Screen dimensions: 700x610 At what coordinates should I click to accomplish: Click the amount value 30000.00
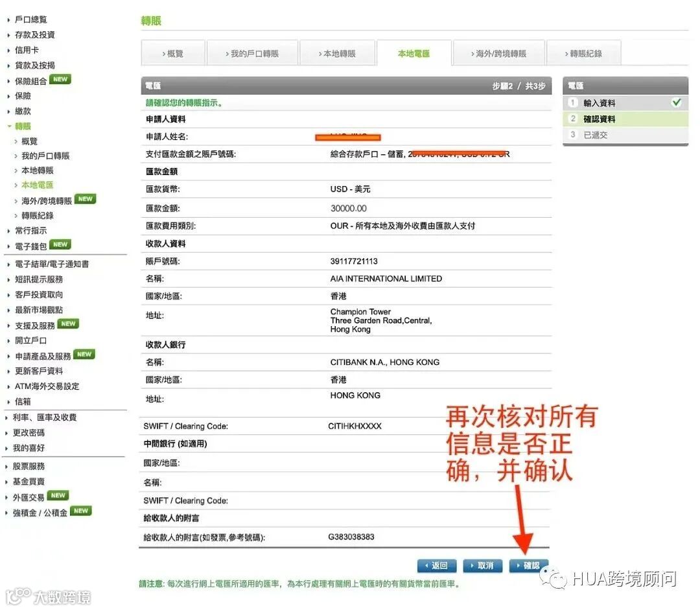pos(348,209)
